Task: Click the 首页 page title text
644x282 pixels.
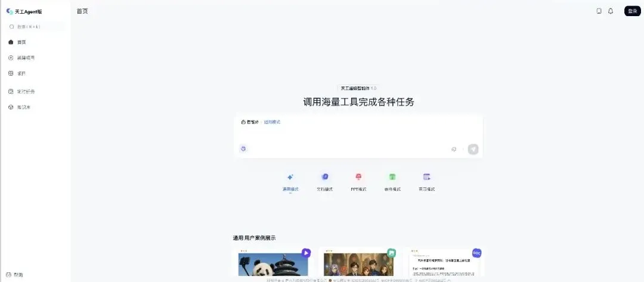Action: click(82, 11)
